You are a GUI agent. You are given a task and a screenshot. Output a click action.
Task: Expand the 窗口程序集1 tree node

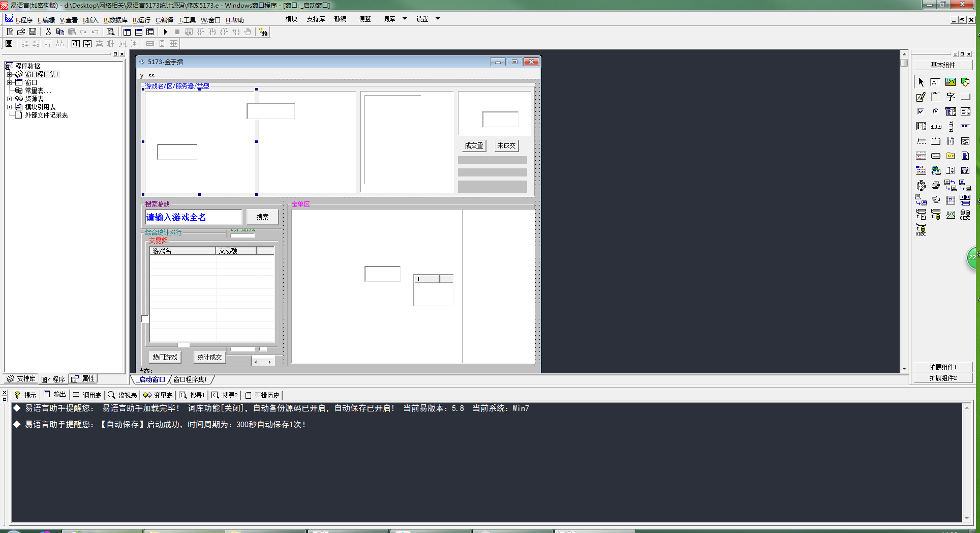[9, 74]
